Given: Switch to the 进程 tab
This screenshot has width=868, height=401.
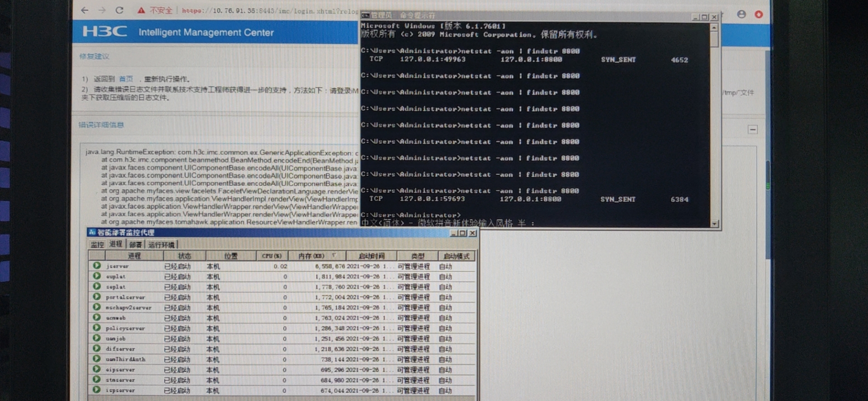Looking at the screenshot, I should [x=116, y=244].
